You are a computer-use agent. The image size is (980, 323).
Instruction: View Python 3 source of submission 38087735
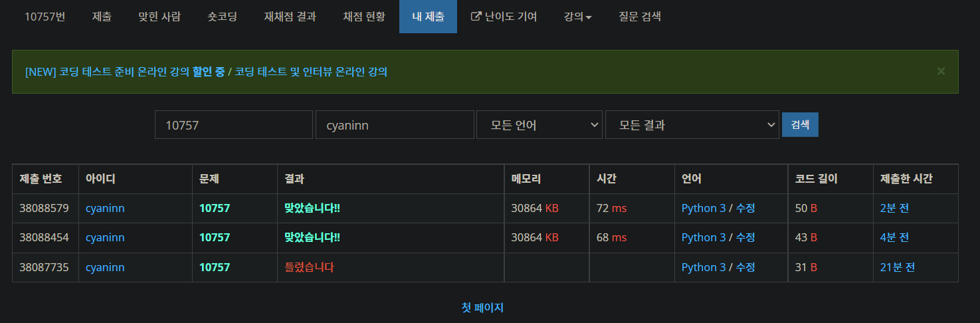pos(704,267)
